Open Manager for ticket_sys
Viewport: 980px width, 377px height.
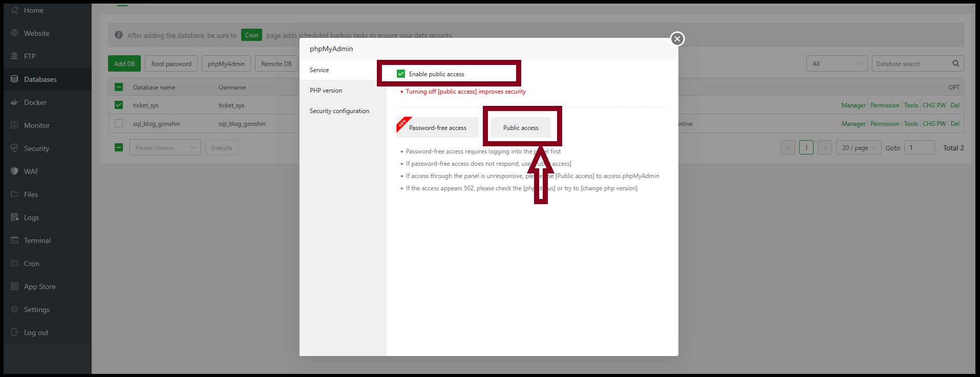(854, 105)
